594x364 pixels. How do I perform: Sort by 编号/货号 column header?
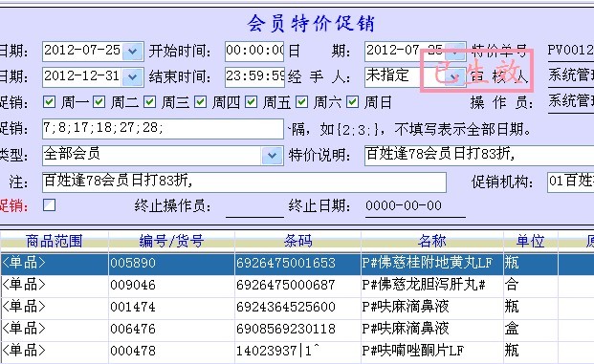click(x=171, y=241)
